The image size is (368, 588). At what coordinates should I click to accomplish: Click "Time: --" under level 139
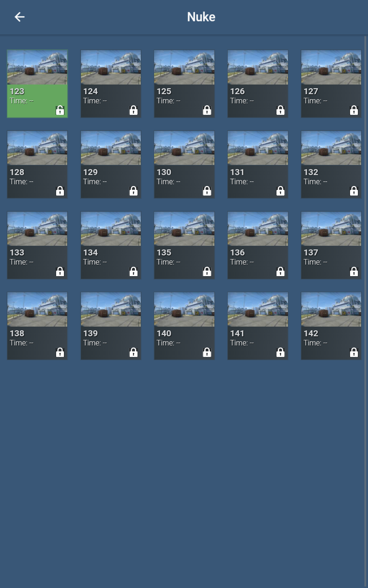pos(95,343)
